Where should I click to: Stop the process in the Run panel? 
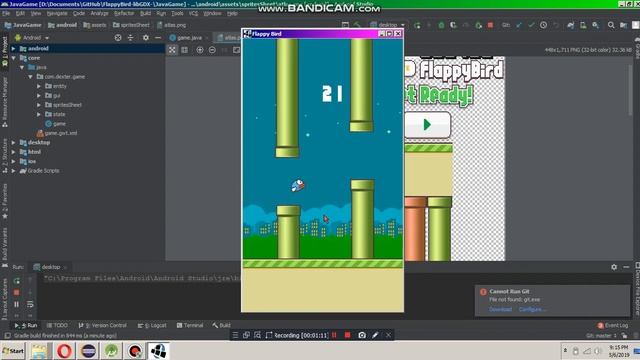tap(17, 292)
